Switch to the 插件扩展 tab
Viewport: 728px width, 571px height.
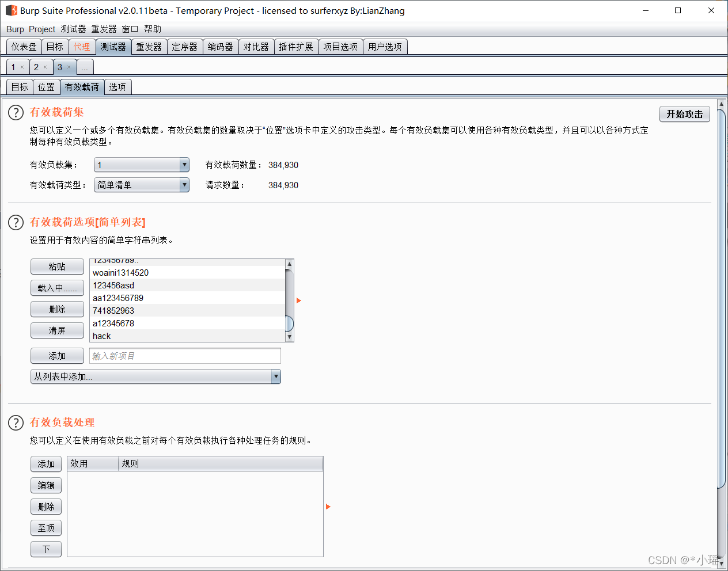click(296, 47)
